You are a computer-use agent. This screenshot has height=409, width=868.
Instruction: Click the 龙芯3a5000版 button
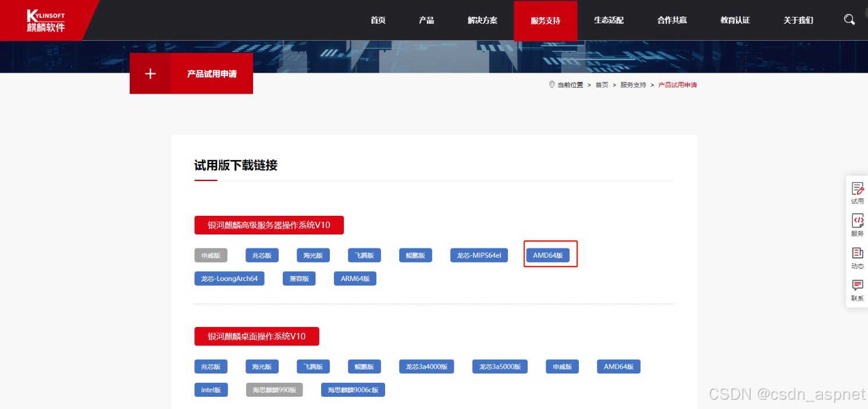coord(500,367)
